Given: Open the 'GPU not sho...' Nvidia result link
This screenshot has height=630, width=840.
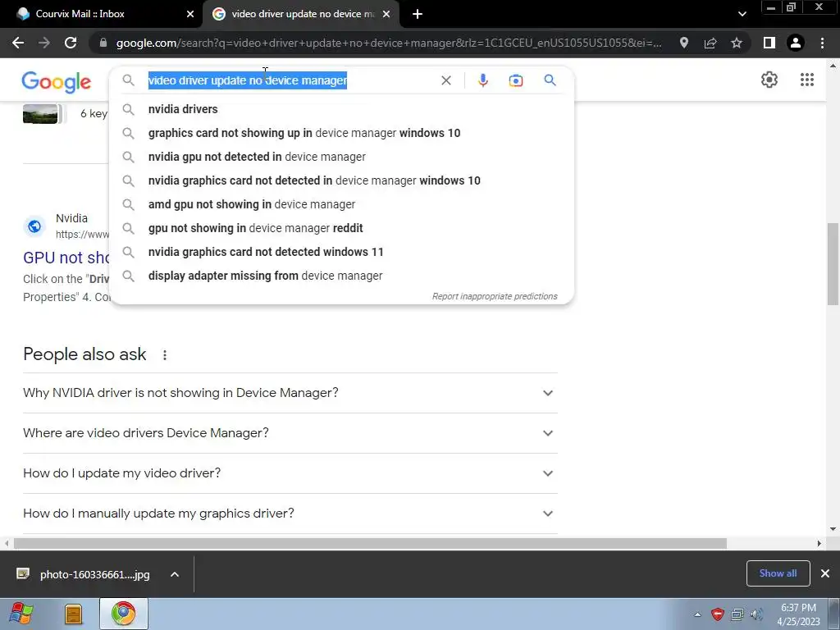Looking at the screenshot, I should (66, 258).
